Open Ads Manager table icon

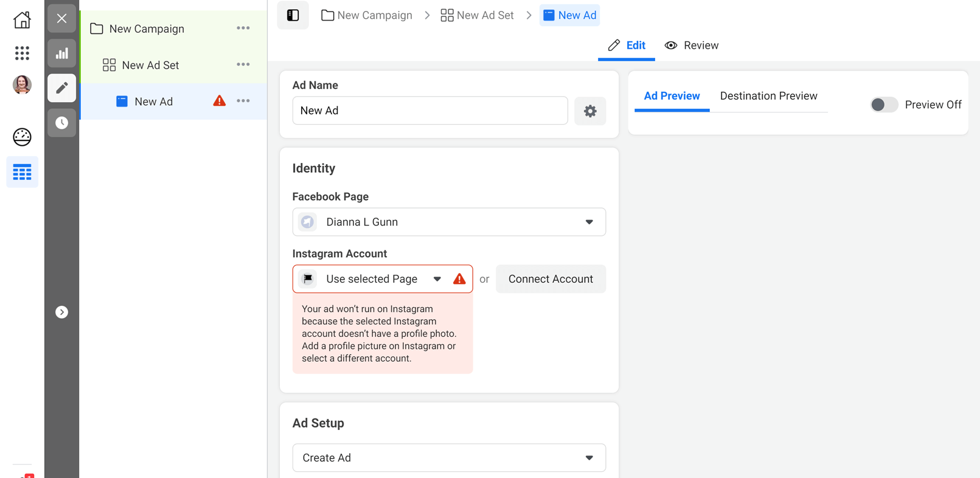[22, 172]
